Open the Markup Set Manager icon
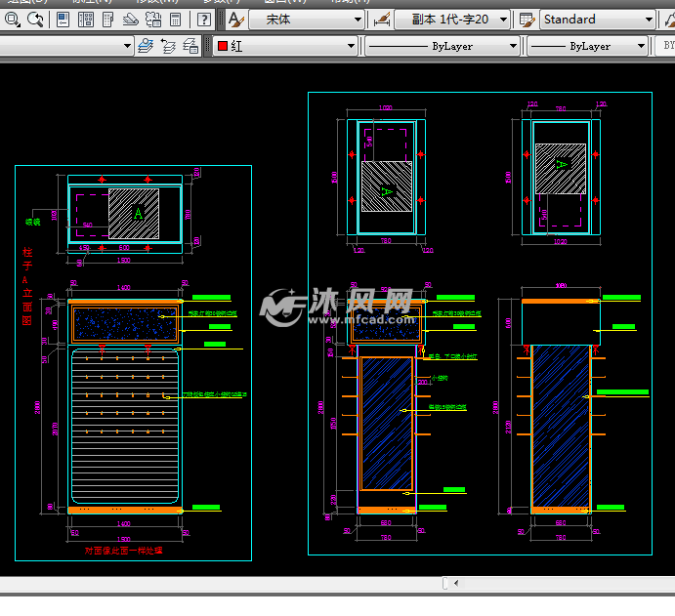 click(152, 20)
